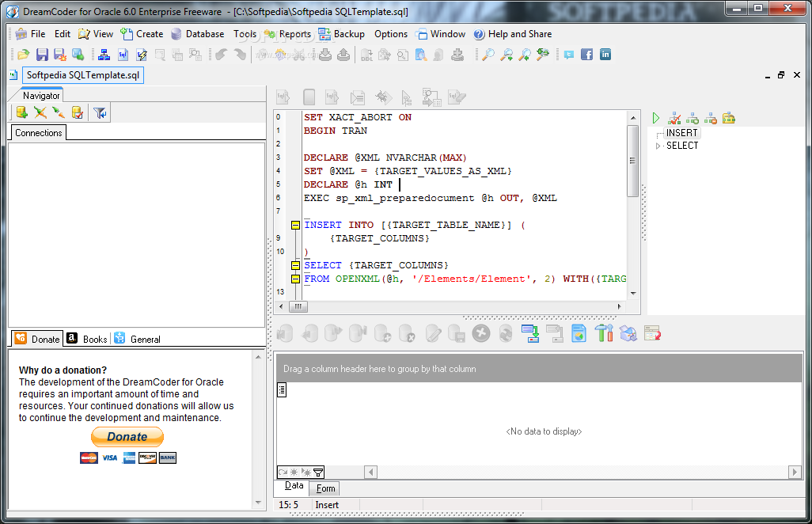The width and height of the screenshot is (812, 524).
Task: Switch to the General tab
Action: tap(138, 339)
